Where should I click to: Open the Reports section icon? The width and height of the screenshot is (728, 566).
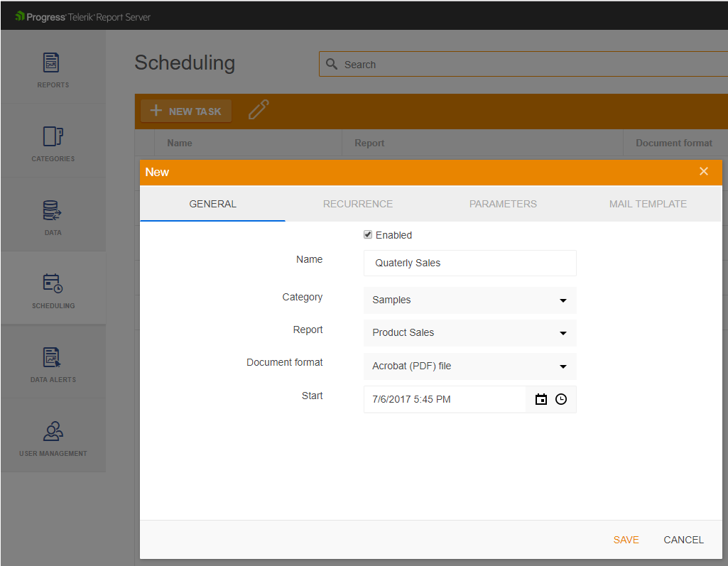(x=52, y=62)
